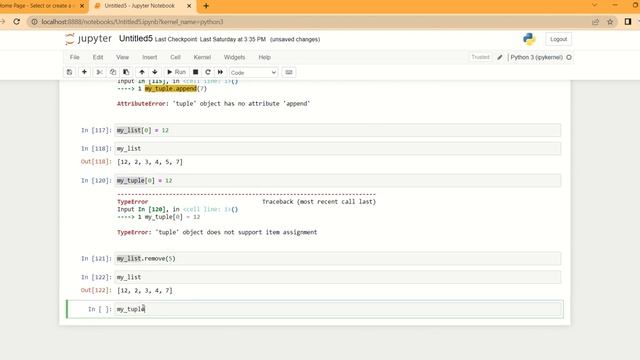This screenshot has height=360, width=640.
Task: Click the AttributeError message text
Action: click(214, 104)
